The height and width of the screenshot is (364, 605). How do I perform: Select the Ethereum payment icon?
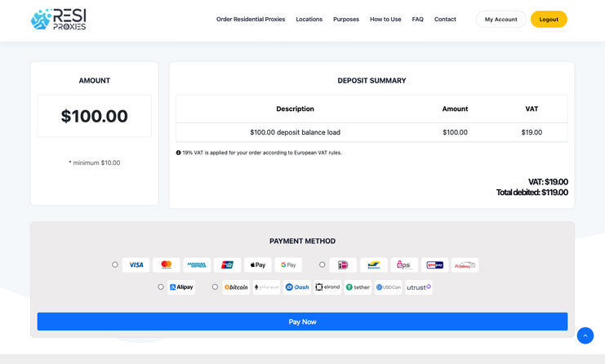point(267,287)
